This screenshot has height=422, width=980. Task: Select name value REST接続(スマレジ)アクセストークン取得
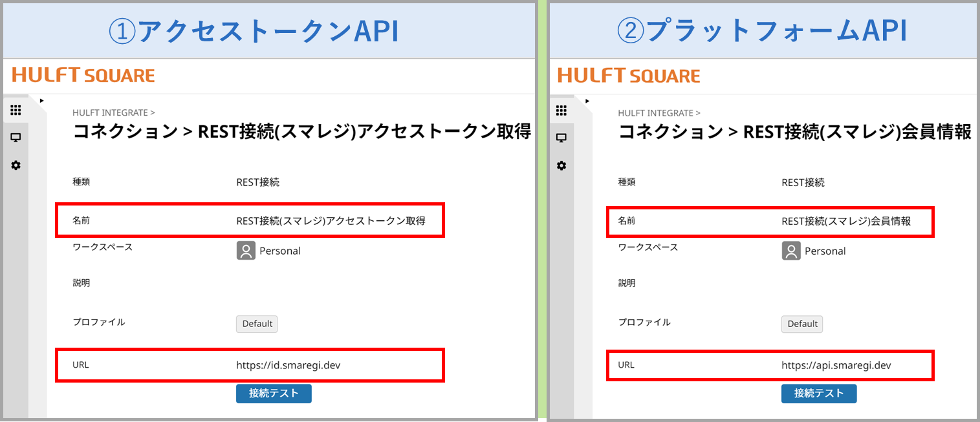[x=331, y=221]
